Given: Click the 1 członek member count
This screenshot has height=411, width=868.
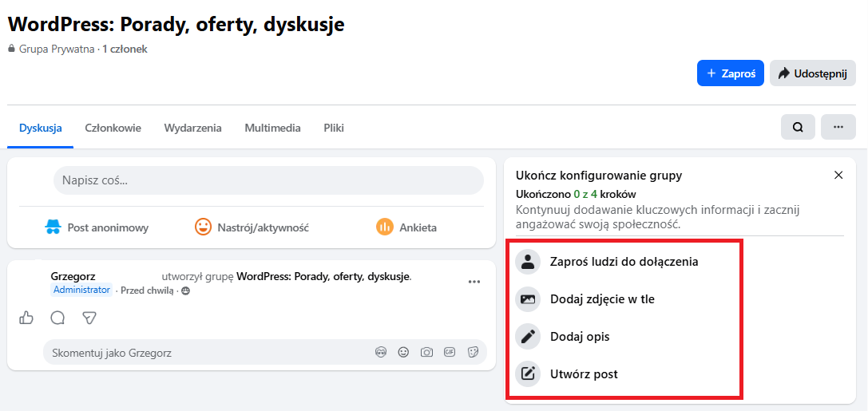Looking at the screenshot, I should pyautogui.click(x=125, y=49).
